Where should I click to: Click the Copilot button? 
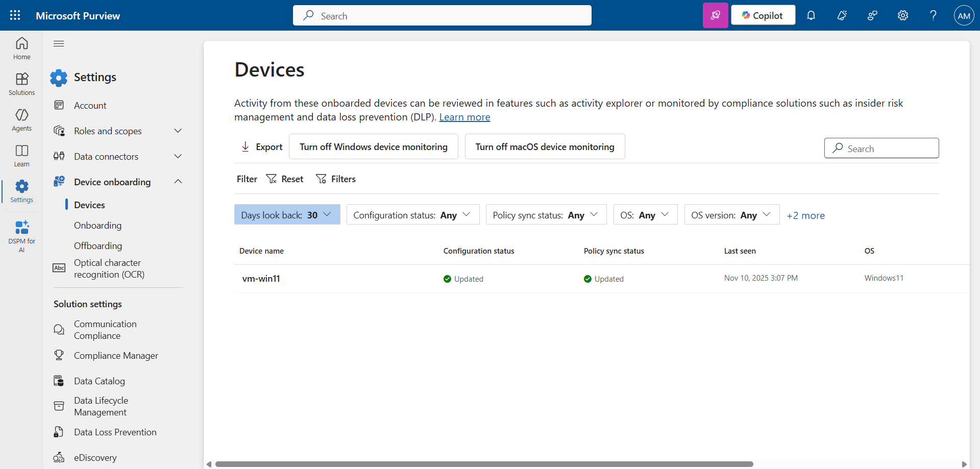[x=763, y=15]
